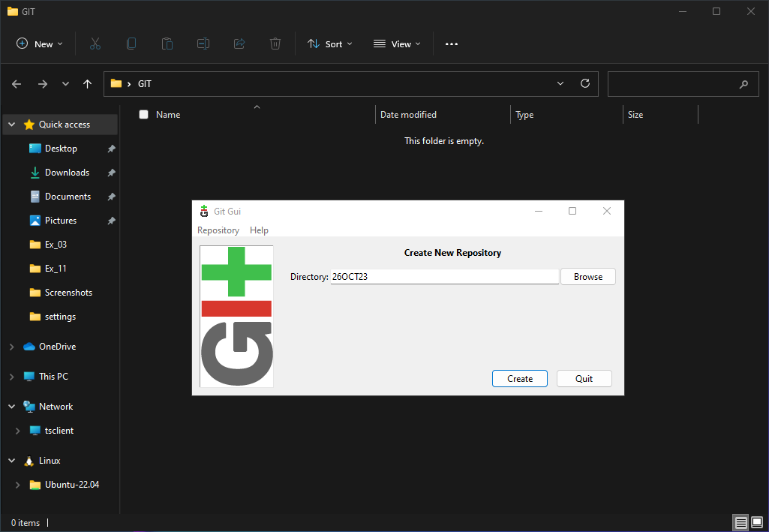Click the Delete trash can icon
Screen dimensions: 769x532
[275, 44]
